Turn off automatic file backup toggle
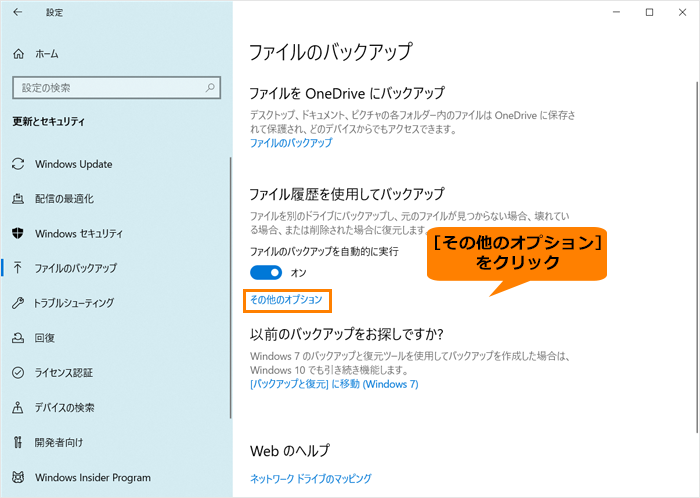Screen dimensions: 700x498 pyautogui.click(x=266, y=272)
